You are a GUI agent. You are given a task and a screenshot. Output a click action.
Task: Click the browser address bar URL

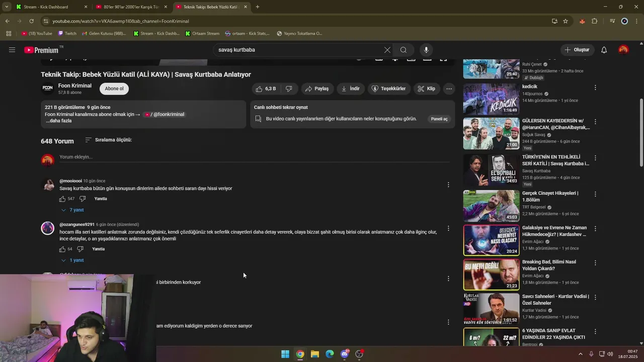pyautogui.click(x=121, y=21)
